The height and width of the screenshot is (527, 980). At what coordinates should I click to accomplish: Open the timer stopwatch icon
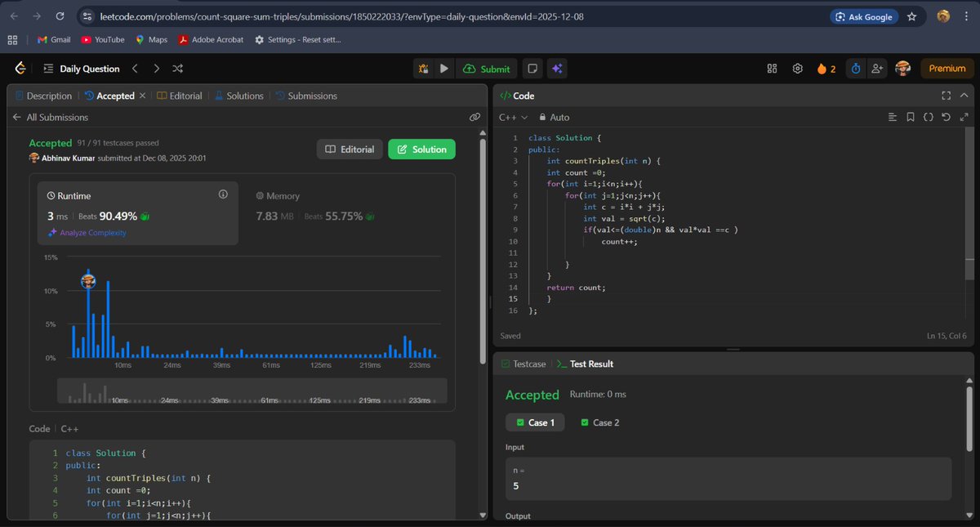tap(854, 69)
